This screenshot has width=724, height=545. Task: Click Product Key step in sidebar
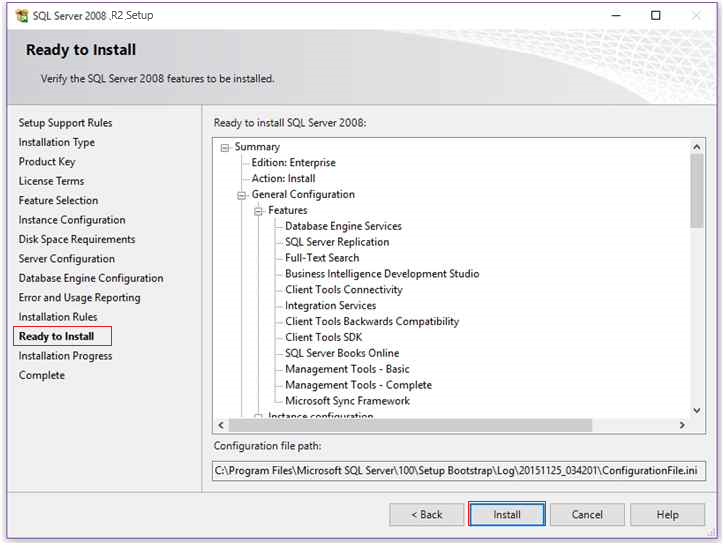[x=47, y=162]
